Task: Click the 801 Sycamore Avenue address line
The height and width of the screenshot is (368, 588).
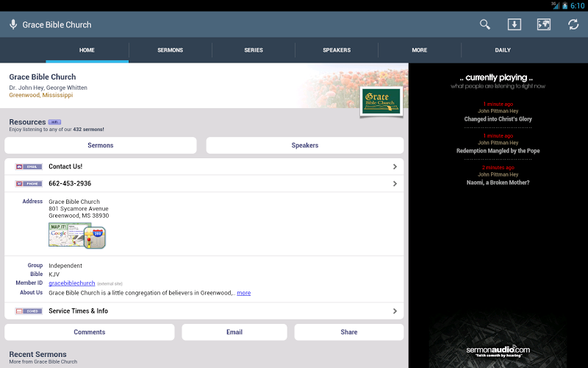Action: click(79, 209)
